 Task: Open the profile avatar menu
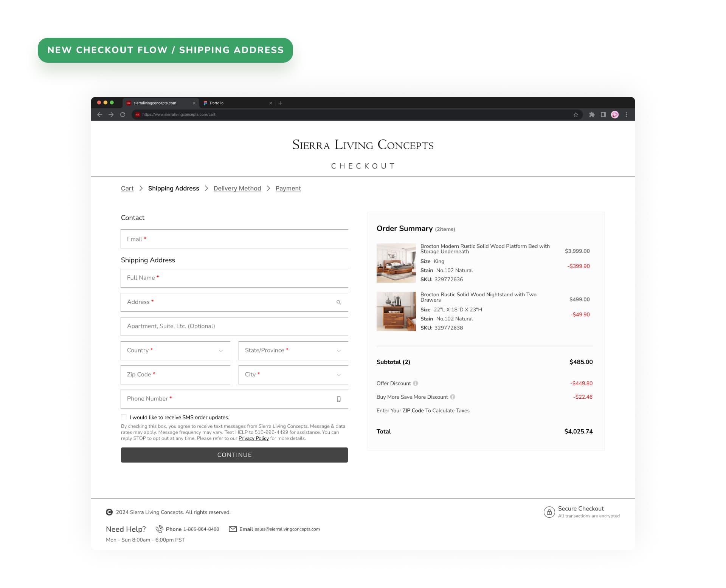(615, 115)
